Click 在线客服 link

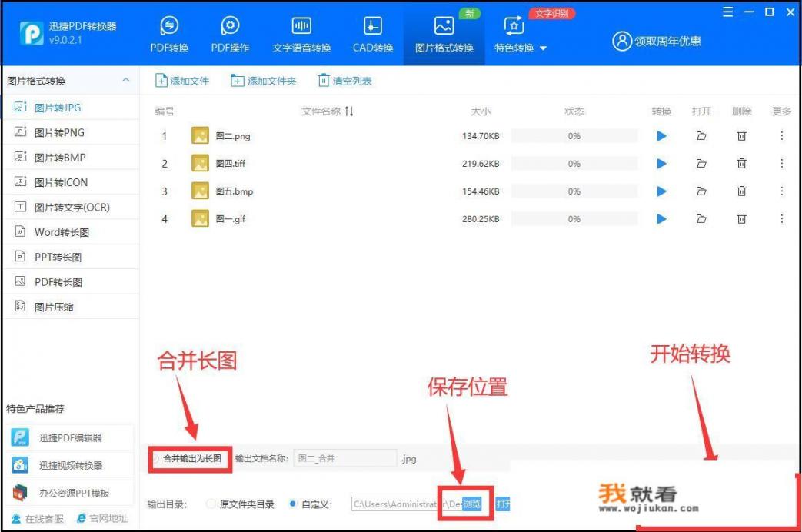[38, 519]
